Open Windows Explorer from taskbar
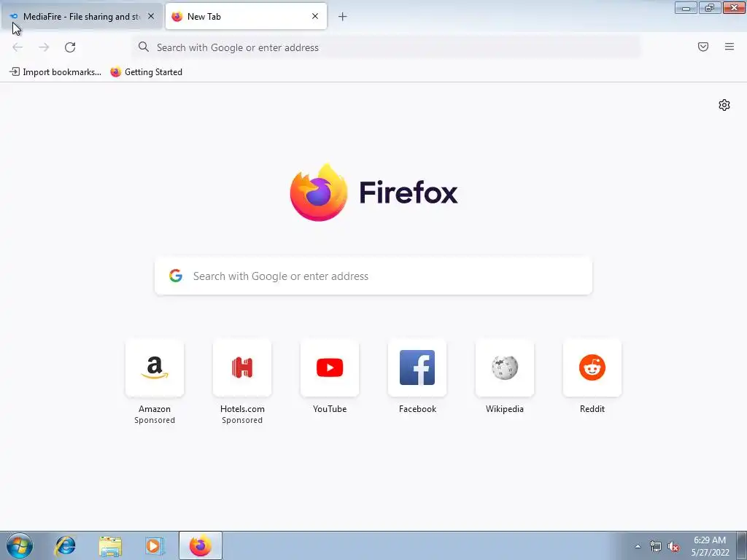This screenshot has width=747, height=560. point(110,545)
